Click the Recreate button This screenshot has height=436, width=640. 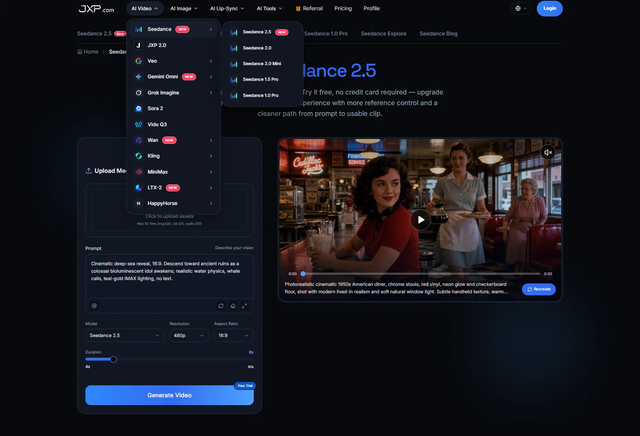coord(539,289)
